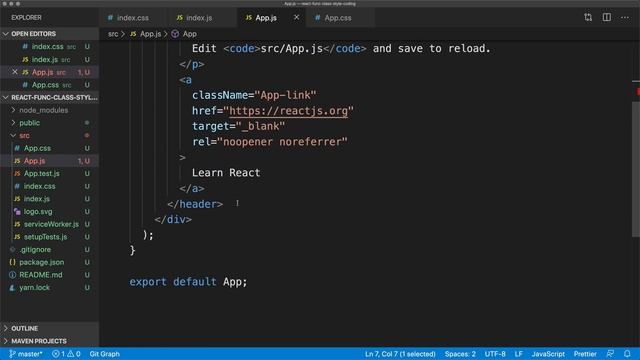Image resolution: width=640 pixels, height=360 pixels.
Task: Change indentation via Spaces: 2
Action: (x=460, y=354)
